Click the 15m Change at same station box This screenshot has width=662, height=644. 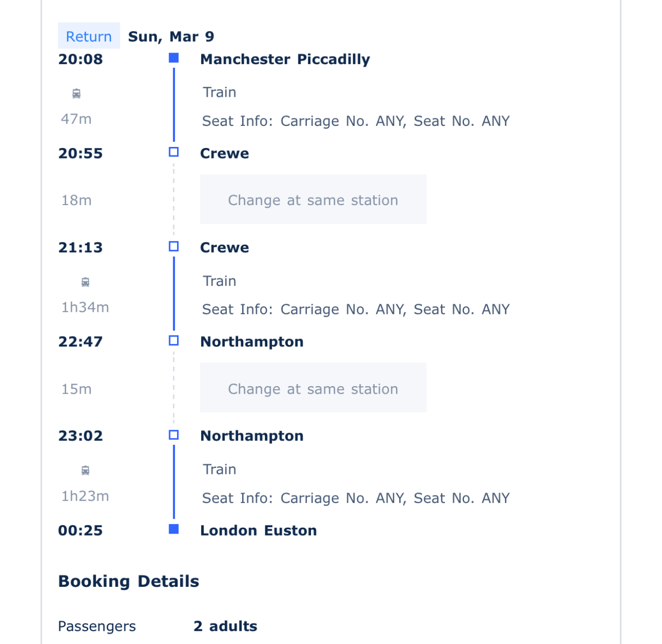pos(313,388)
